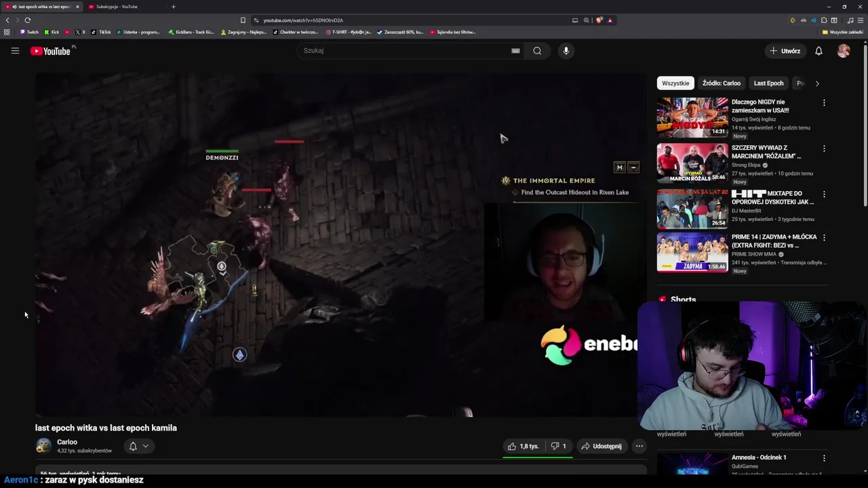
Task: Click the browser address bar URL
Action: [303, 20]
